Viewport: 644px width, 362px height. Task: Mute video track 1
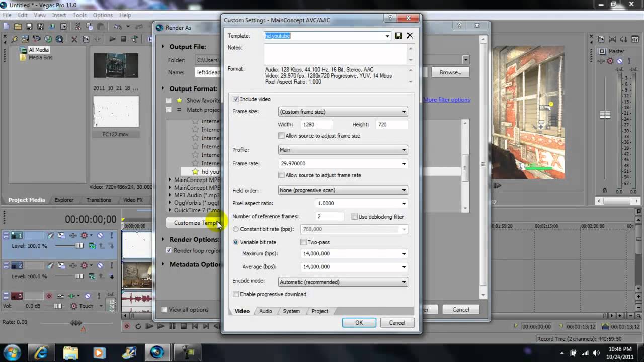(x=100, y=235)
